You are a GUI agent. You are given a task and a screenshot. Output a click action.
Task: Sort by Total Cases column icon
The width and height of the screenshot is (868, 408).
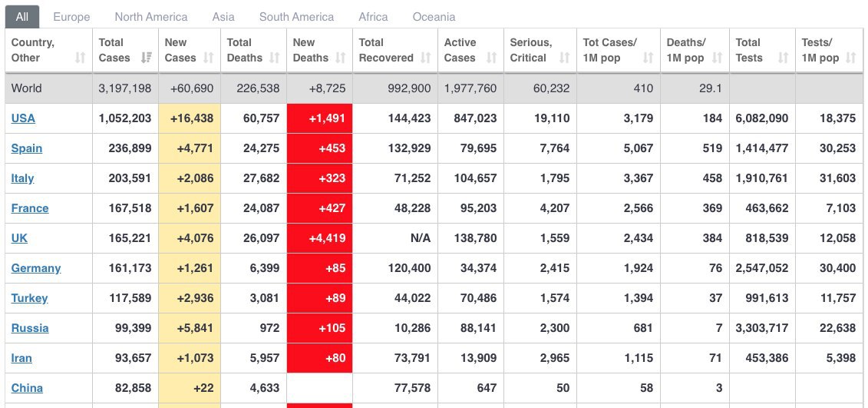coord(147,58)
